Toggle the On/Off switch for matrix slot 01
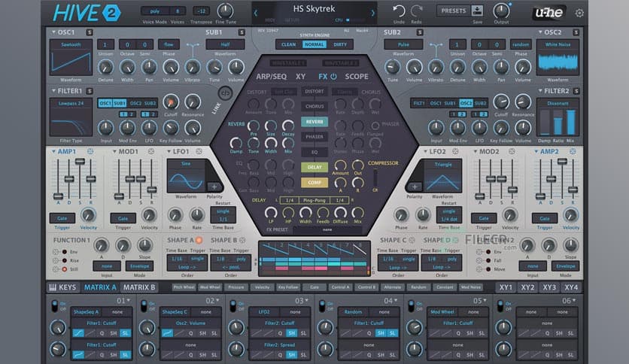This screenshot has width=629, height=364. tap(54, 305)
